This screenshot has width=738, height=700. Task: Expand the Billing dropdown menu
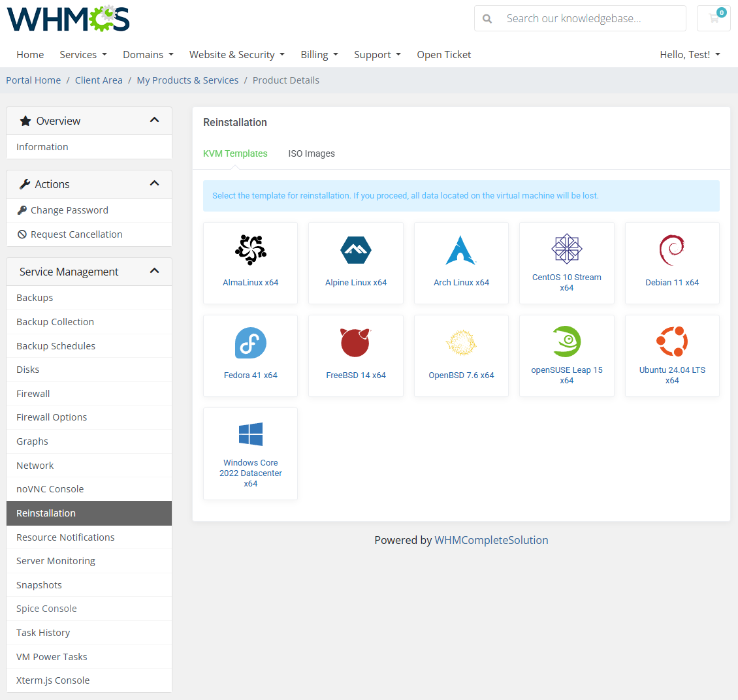(x=319, y=54)
